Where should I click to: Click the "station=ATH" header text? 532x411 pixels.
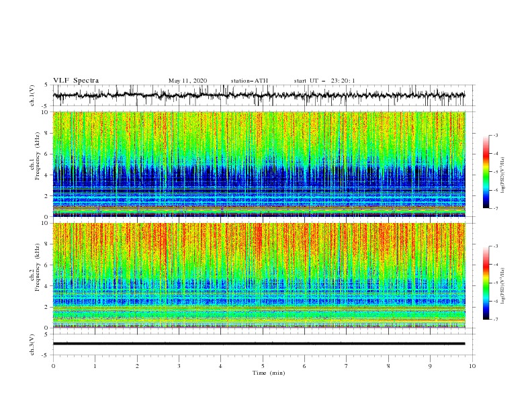249,81
